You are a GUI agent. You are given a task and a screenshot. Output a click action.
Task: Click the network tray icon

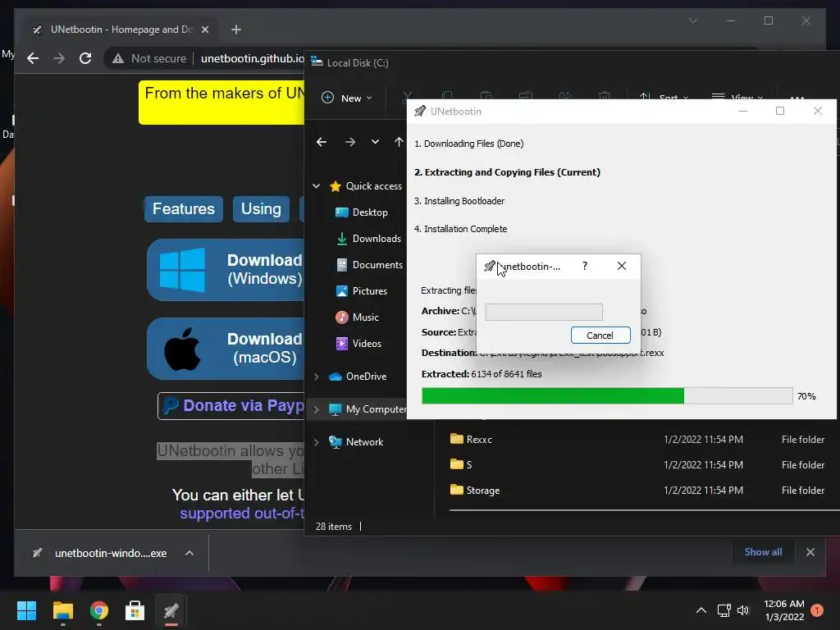(x=724, y=610)
